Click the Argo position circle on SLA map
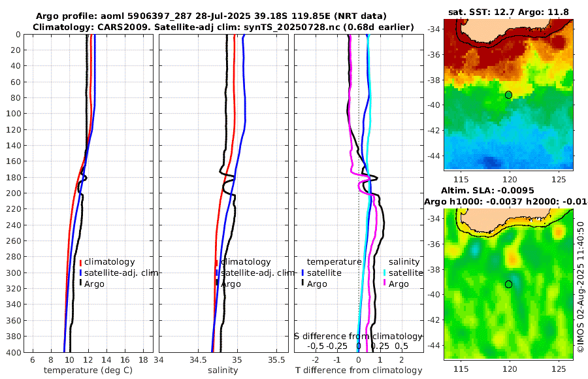The image size is (588, 379). (508, 284)
